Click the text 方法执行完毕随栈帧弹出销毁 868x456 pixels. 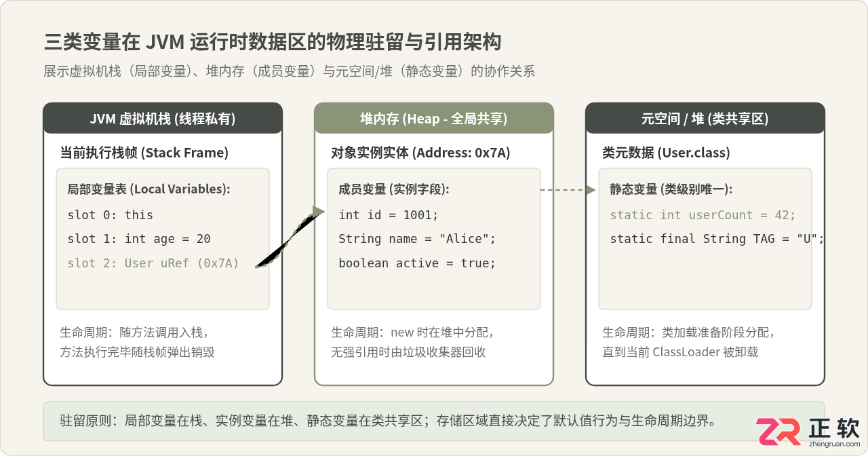coord(138,352)
